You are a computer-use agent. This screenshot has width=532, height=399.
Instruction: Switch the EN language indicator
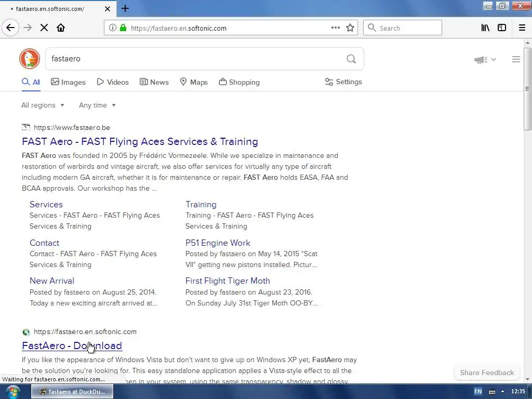(x=478, y=392)
